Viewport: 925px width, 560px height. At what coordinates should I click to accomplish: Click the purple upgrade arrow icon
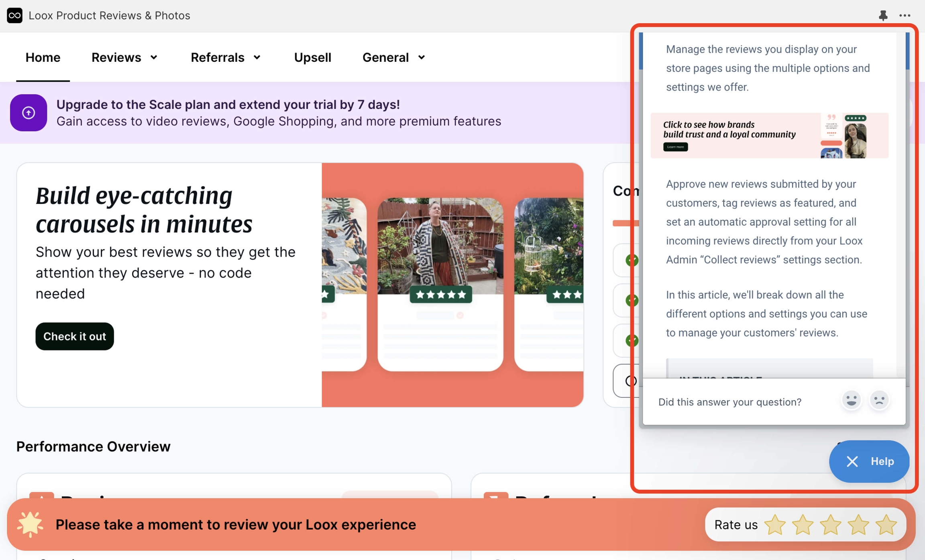pos(29,113)
